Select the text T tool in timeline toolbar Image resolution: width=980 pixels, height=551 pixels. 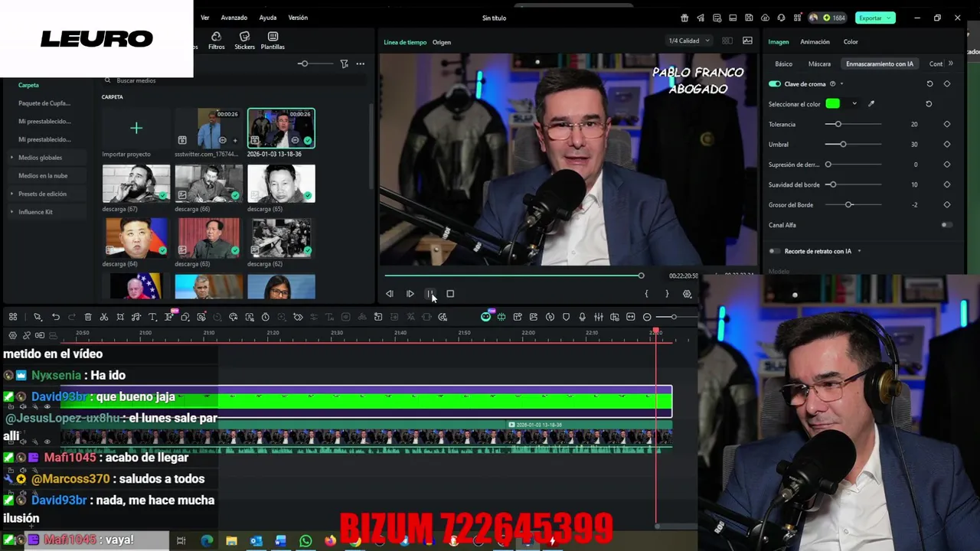(x=152, y=317)
